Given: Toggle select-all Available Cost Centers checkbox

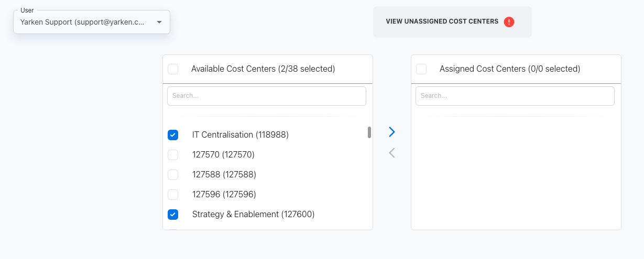Looking at the screenshot, I should (173, 69).
